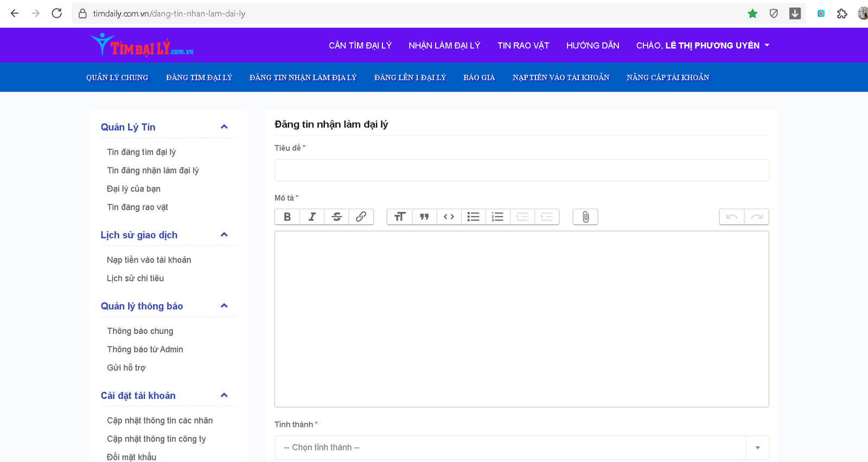Insert a block quote
The width and height of the screenshot is (868, 462).
click(424, 217)
